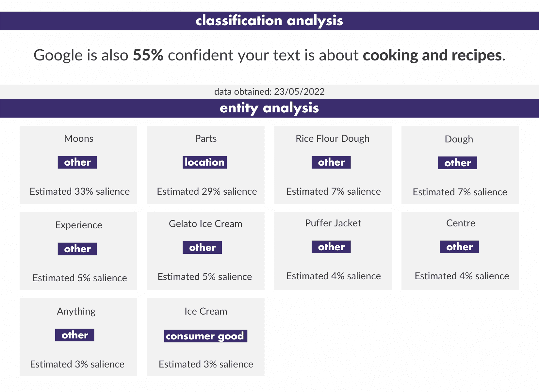Click the 'other' tag under Dough
539x392 pixels.
click(457, 163)
